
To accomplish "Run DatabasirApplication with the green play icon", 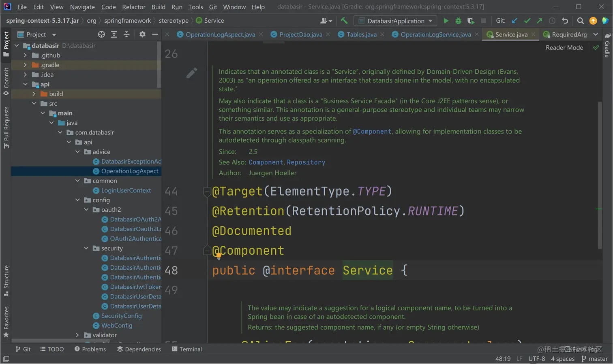I will click(x=446, y=21).
